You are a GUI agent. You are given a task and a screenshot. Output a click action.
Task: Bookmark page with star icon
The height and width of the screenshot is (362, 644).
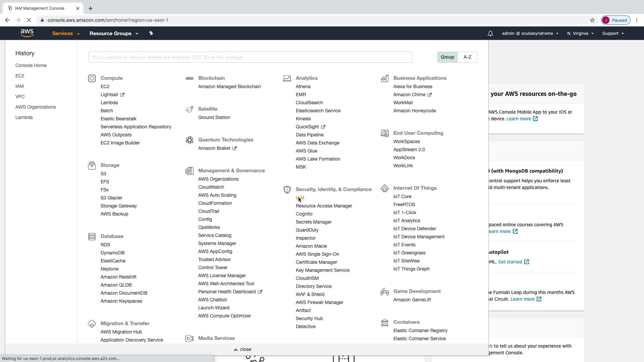coord(592,20)
